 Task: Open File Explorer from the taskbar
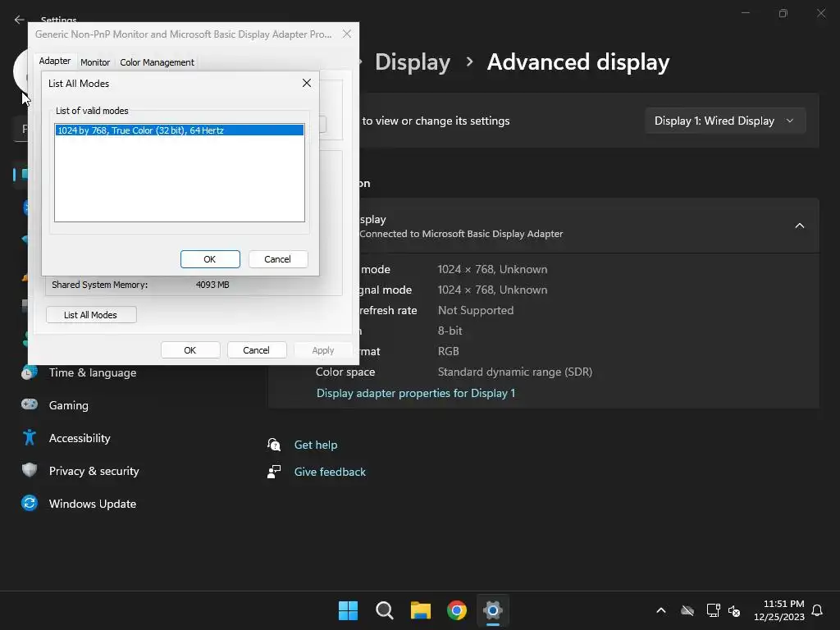[x=421, y=610]
